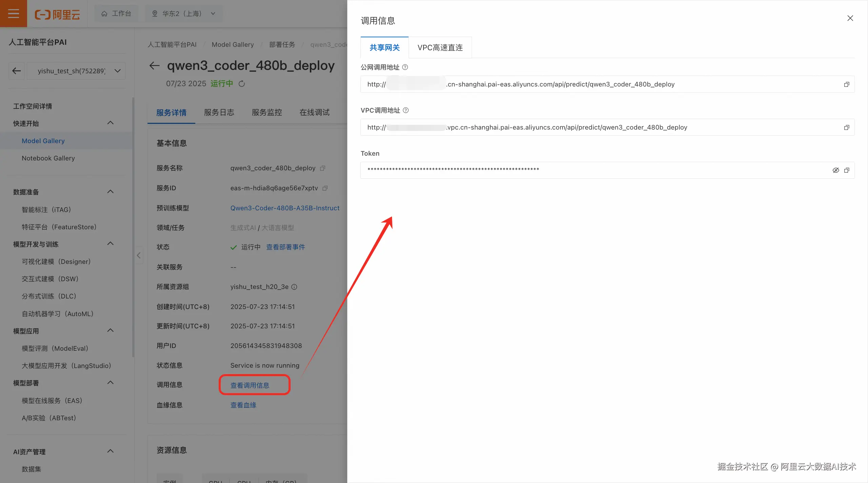Viewport: 868px width, 483px height.
Task: Select the 服务详情 tab
Action: [x=171, y=113]
